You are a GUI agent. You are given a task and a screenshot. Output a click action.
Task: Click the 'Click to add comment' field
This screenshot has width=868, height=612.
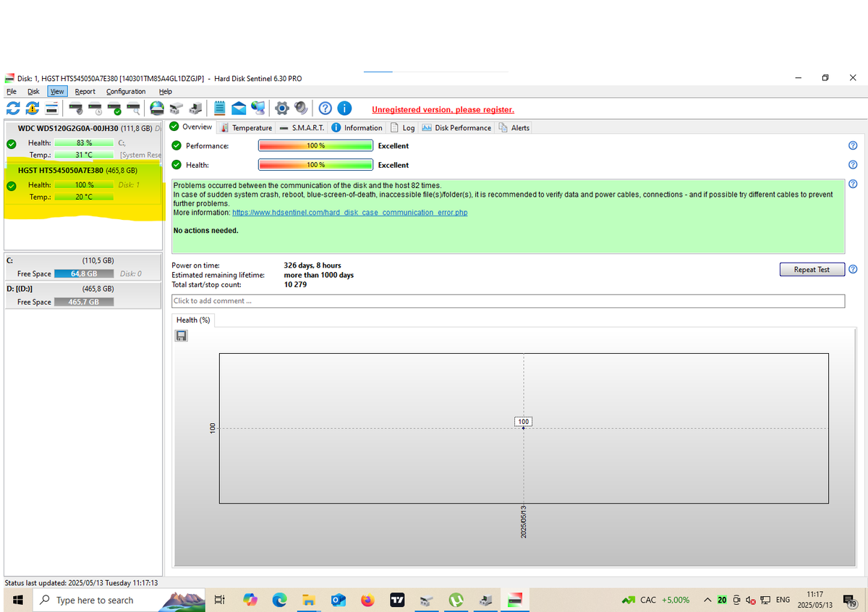[508, 301]
